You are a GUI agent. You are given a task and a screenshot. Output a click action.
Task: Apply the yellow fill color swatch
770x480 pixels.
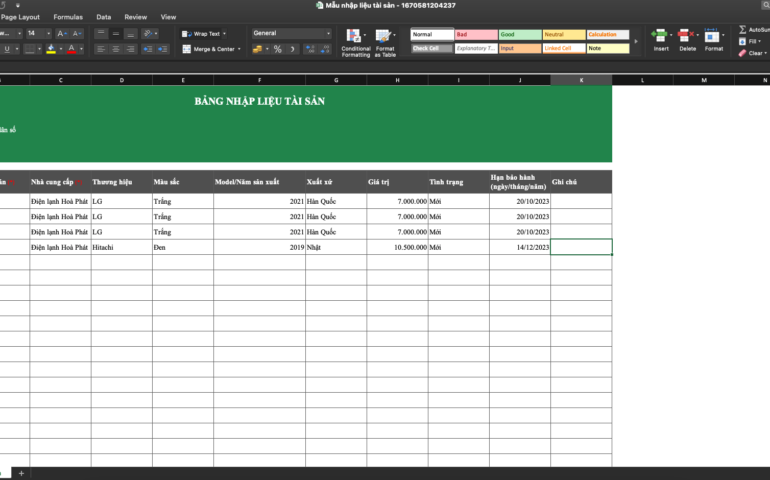point(51,49)
